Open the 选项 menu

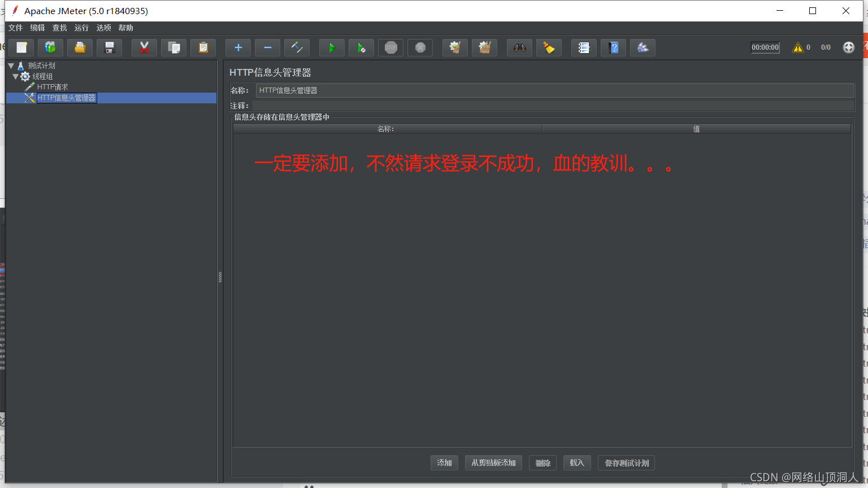pyautogui.click(x=104, y=28)
